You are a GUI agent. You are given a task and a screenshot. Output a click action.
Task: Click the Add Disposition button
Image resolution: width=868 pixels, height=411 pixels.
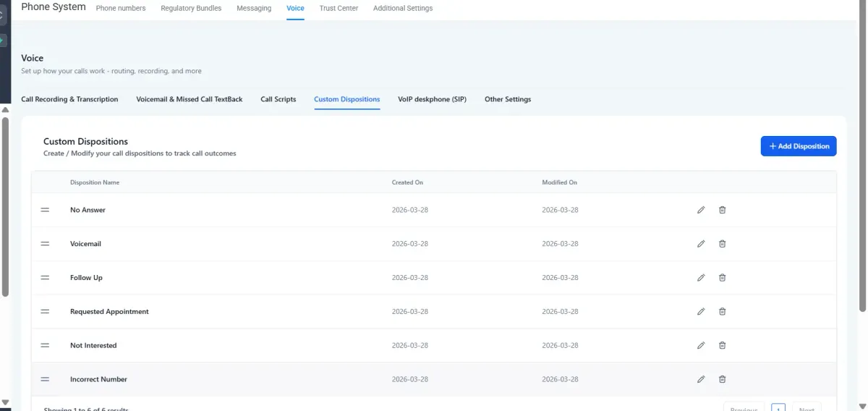click(x=799, y=146)
